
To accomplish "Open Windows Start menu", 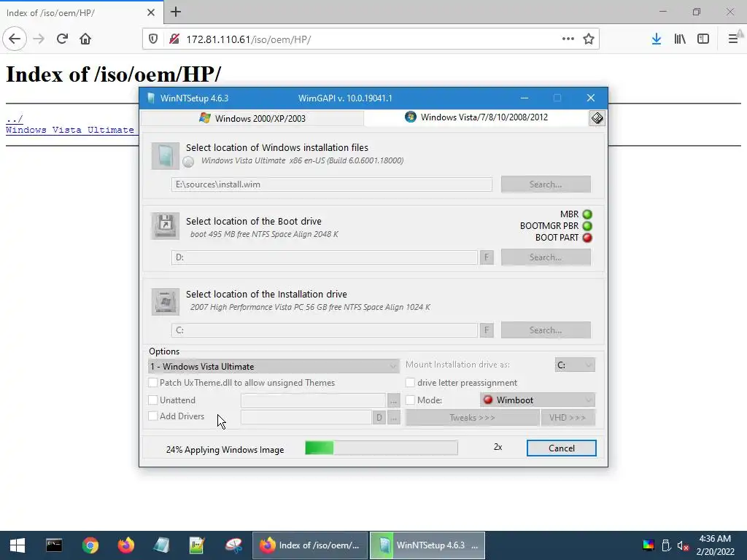I will pos(18,545).
